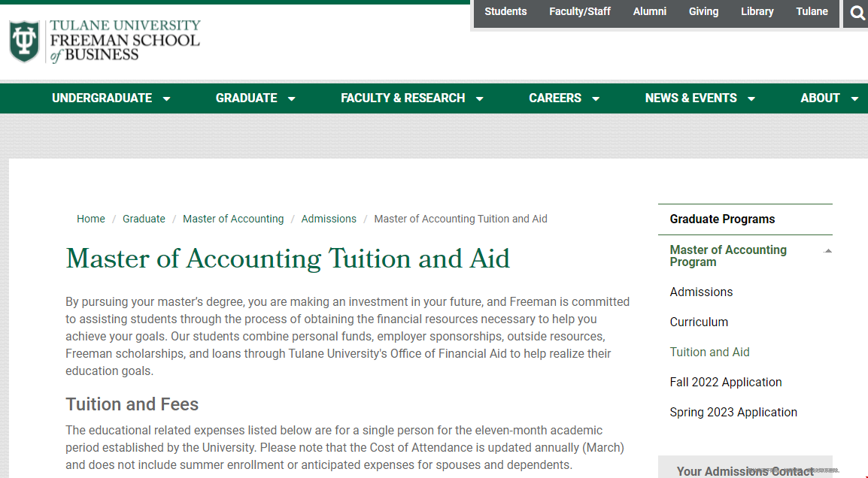This screenshot has width=868, height=478.
Task: Select Curriculum in the sidebar
Action: pyautogui.click(x=699, y=322)
